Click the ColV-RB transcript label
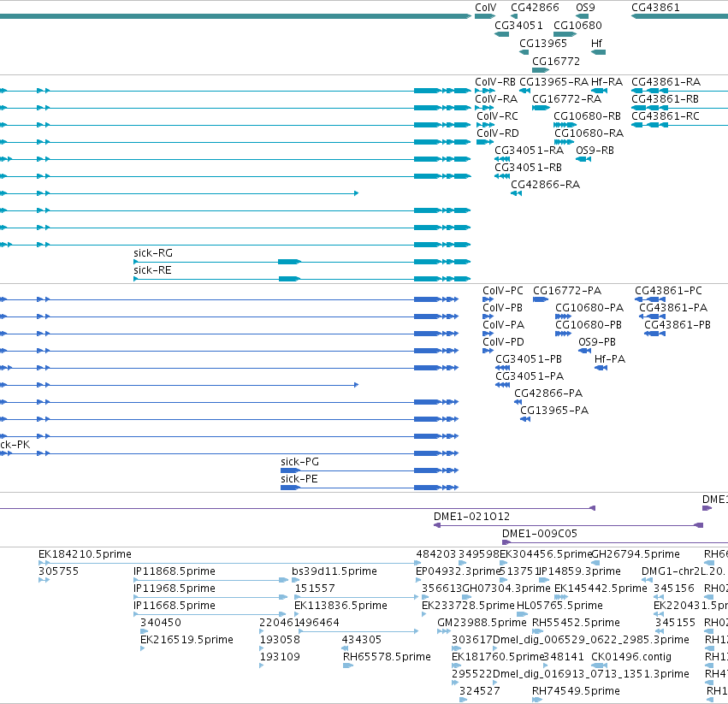The height and width of the screenshot is (704, 728). coord(495,82)
